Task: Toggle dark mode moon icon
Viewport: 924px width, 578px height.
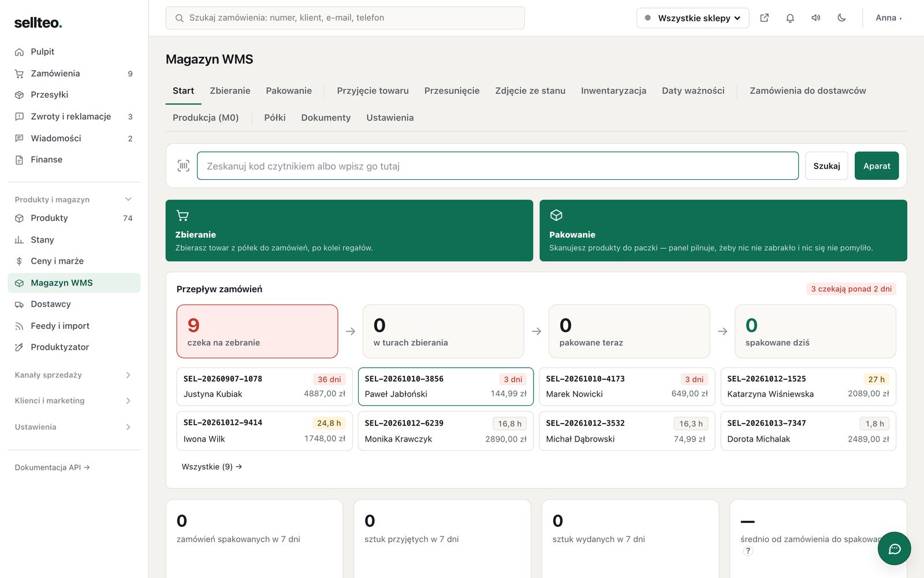Action: 841,18
